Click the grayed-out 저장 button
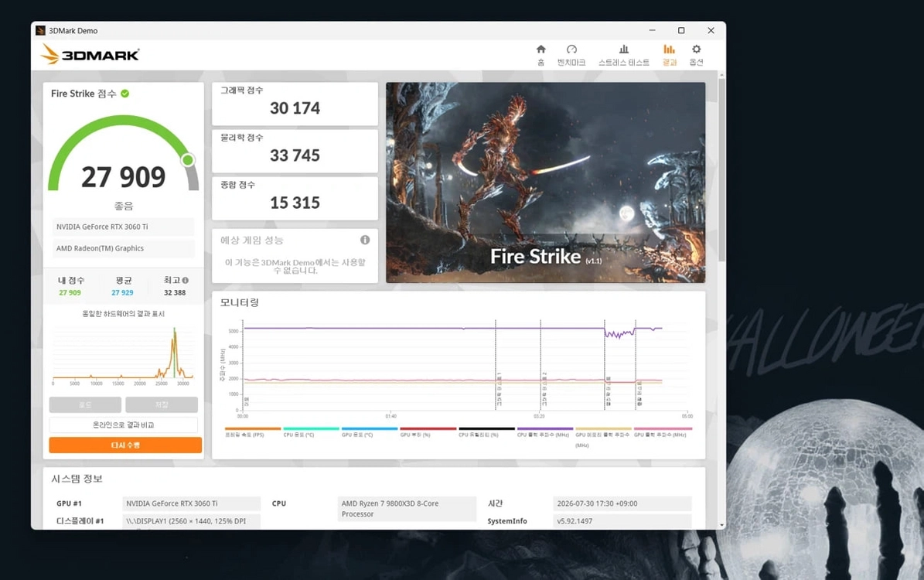The width and height of the screenshot is (924, 580). coord(162,405)
